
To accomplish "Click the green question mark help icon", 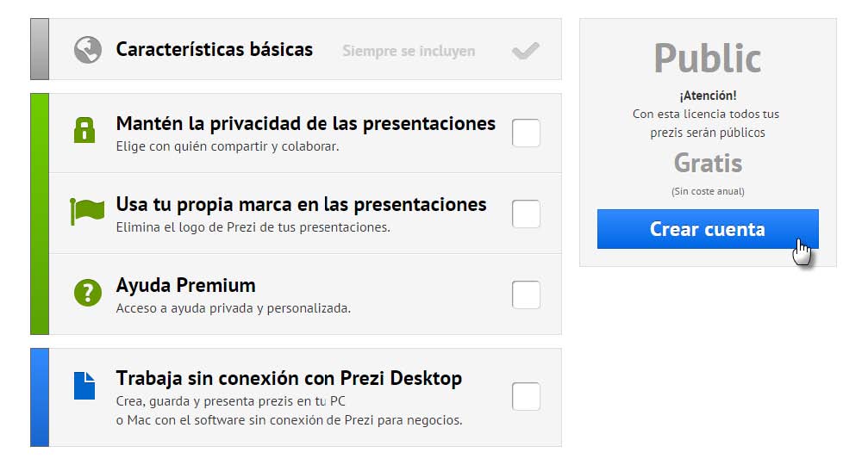I will click(88, 293).
